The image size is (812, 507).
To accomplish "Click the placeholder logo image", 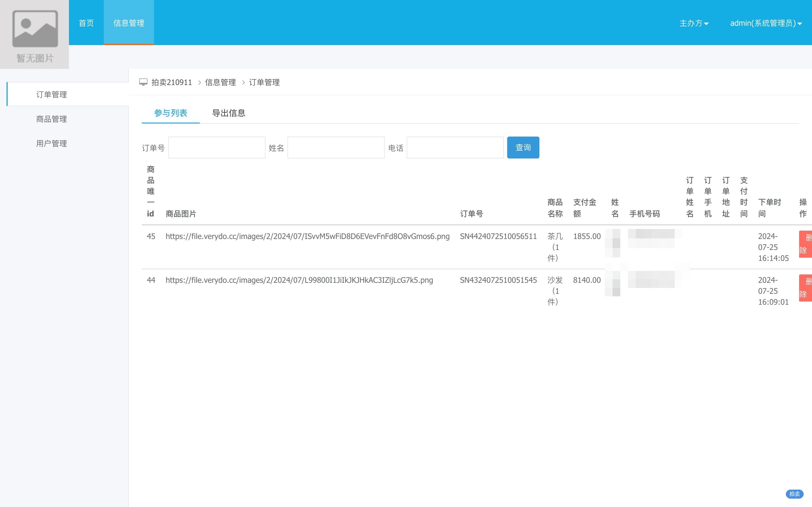I will [x=34, y=34].
